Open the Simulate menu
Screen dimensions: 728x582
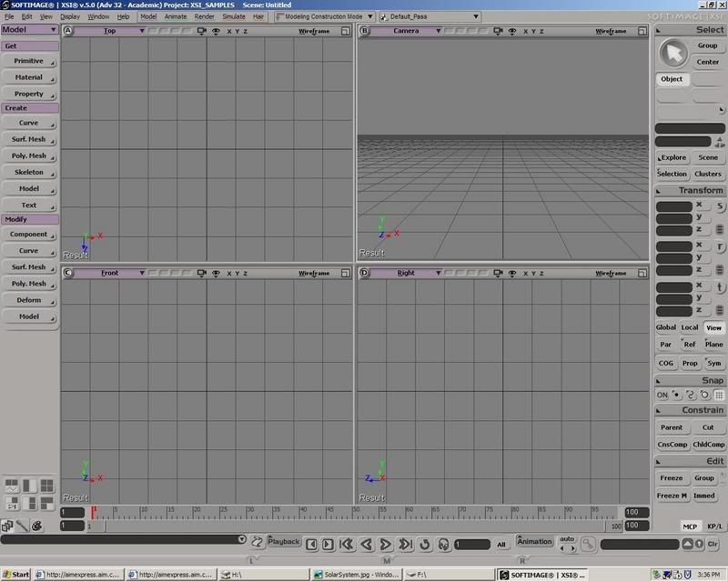tap(234, 16)
